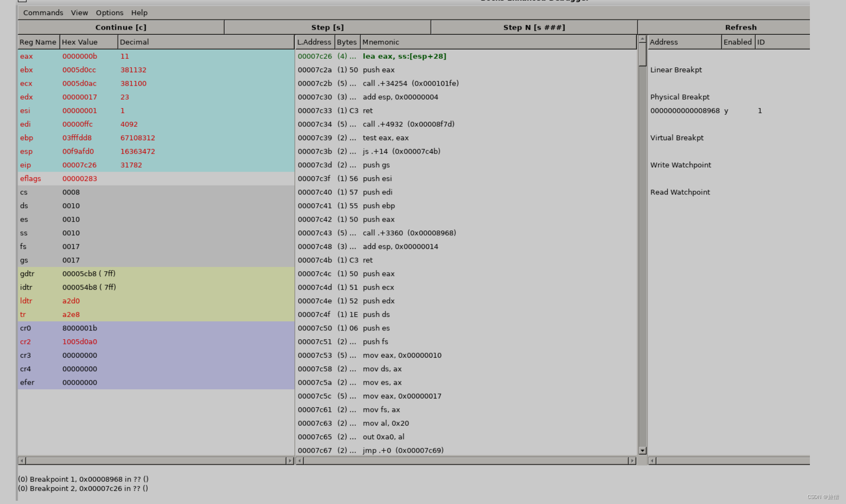Select the mov ds, ax instruction
The image size is (846, 504).
(x=466, y=369)
